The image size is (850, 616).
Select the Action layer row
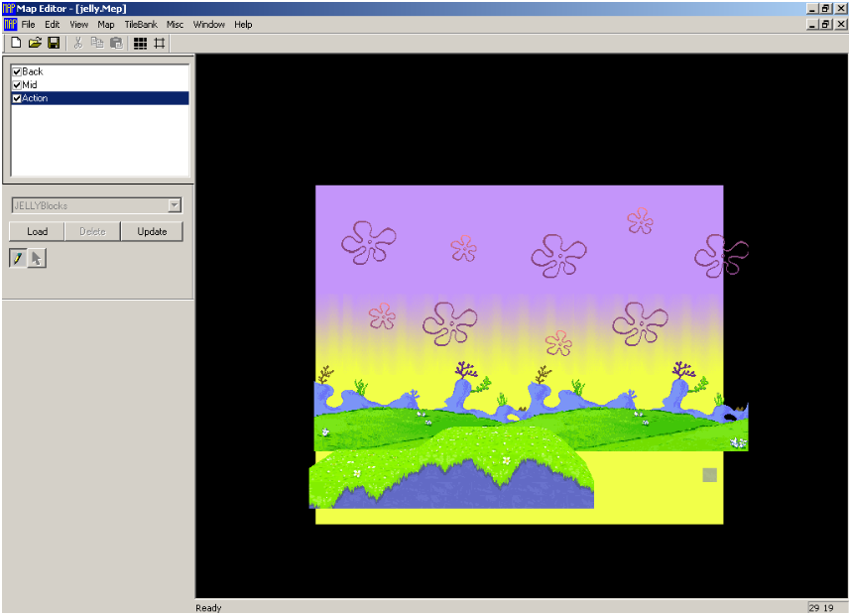click(x=100, y=98)
